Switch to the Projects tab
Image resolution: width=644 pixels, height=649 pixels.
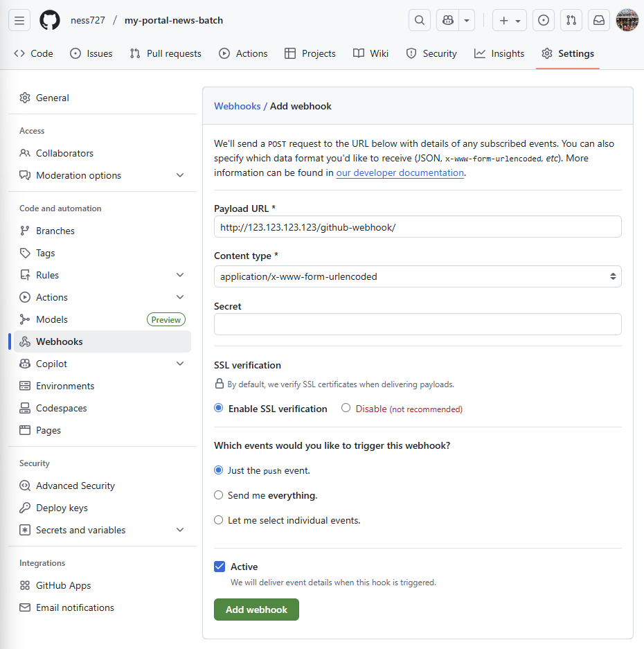(x=310, y=53)
